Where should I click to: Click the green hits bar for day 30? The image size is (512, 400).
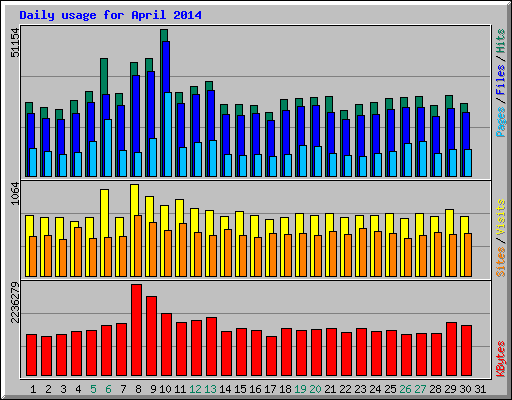464,108
